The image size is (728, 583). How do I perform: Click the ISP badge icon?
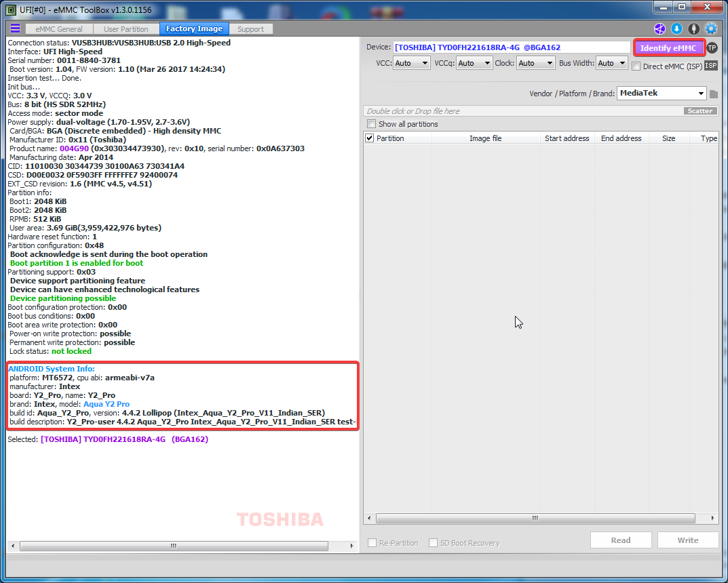point(711,66)
